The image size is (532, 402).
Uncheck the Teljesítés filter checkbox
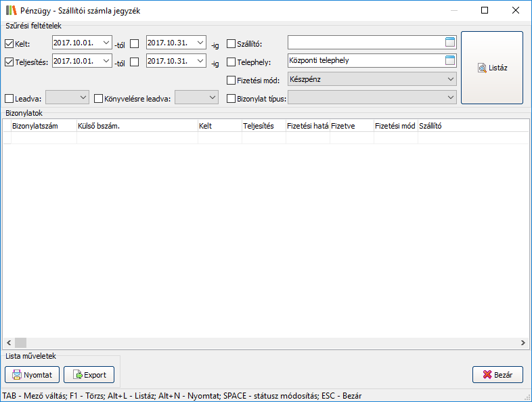click(x=9, y=62)
